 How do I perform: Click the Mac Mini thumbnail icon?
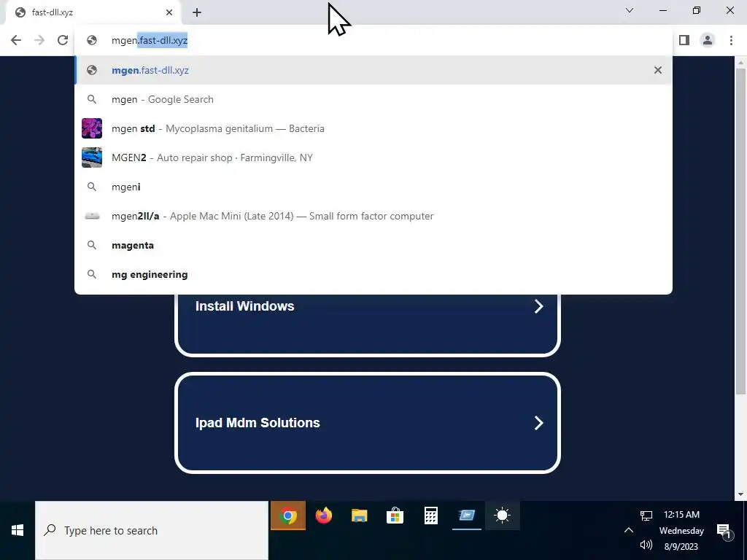[x=92, y=216]
